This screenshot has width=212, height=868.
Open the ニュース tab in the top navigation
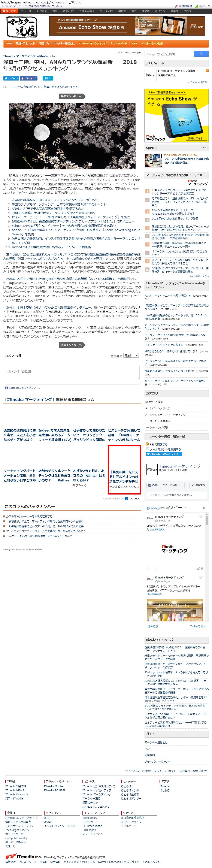[x=26, y=11]
